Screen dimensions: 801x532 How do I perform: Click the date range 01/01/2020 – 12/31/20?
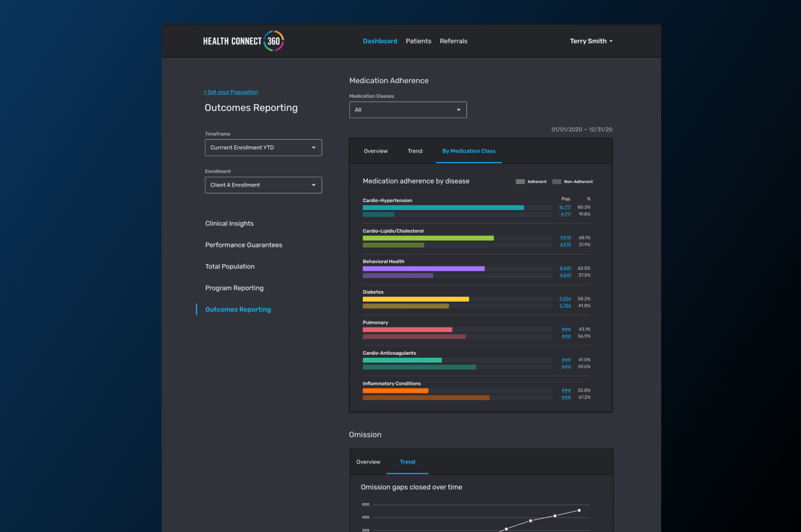(x=582, y=129)
